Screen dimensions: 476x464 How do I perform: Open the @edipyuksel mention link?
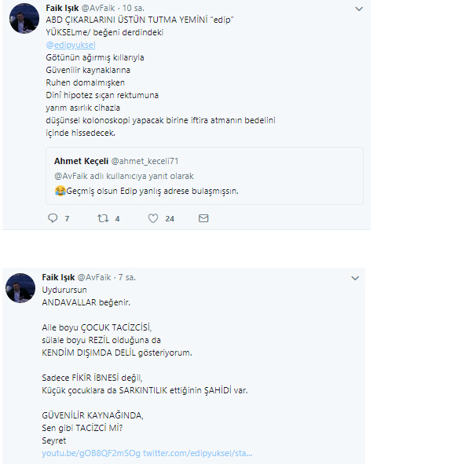[x=71, y=45]
